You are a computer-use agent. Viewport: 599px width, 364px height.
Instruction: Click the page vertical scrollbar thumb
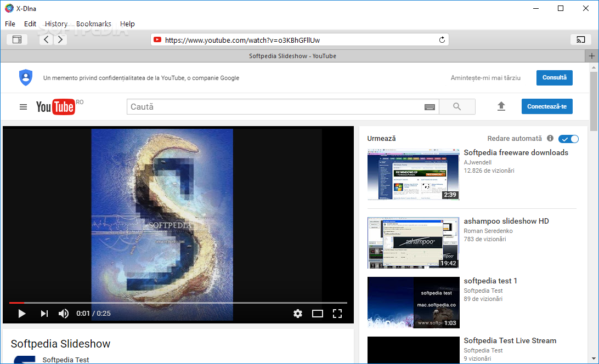click(x=594, y=101)
